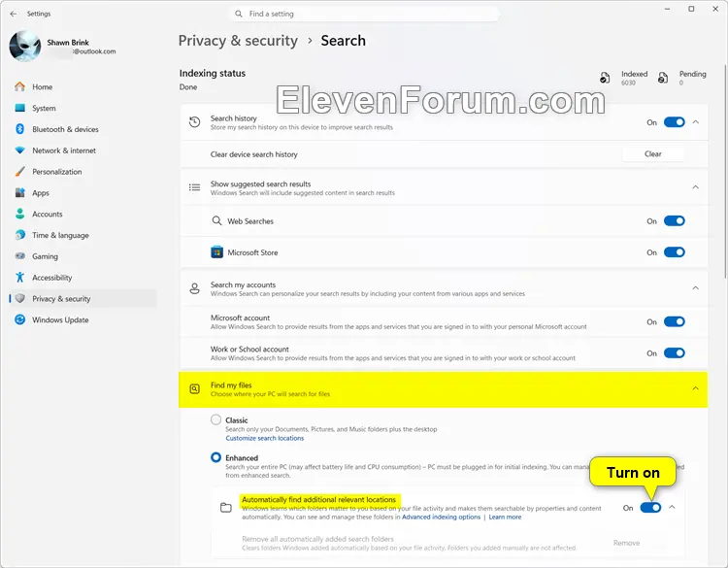Click the Privacy & security shield icon

19,299
